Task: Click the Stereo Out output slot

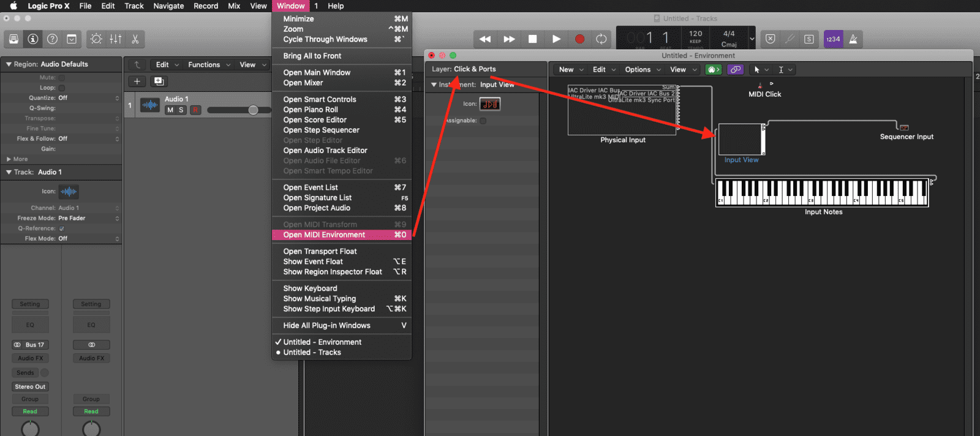Action: click(30, 387)
